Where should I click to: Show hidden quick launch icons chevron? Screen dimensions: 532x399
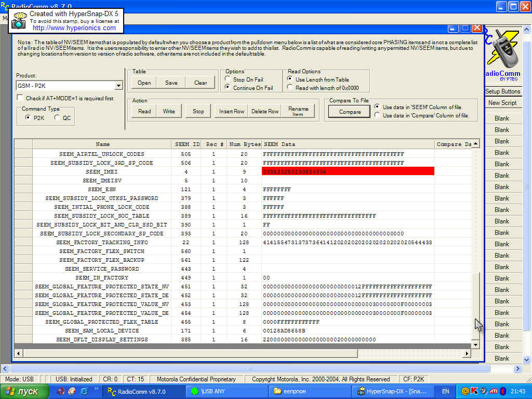pos(96,389)
